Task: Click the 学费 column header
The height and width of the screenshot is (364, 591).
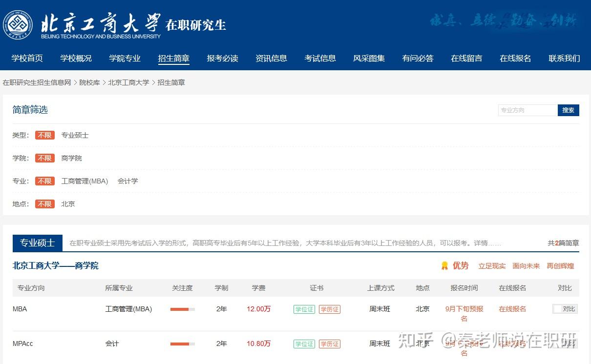Action: (259, 288)
